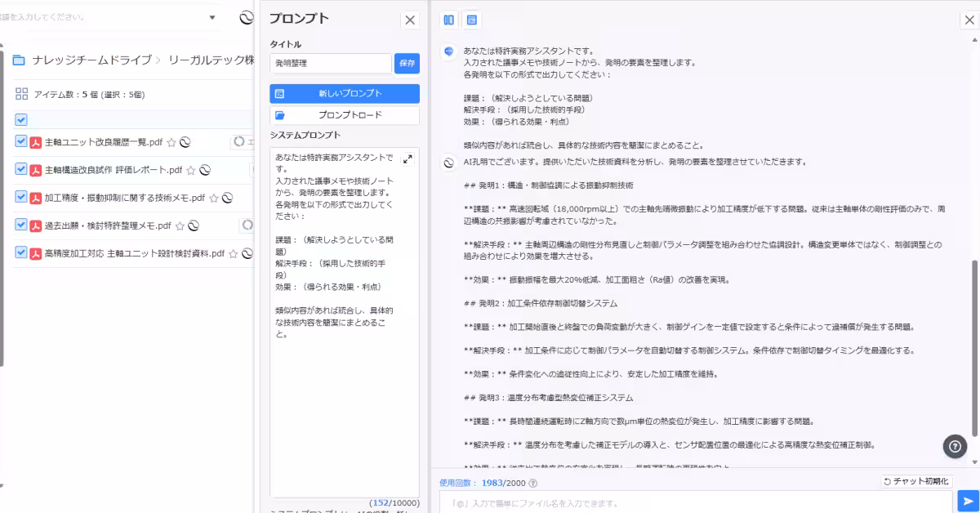Click the panel layout icon beside the split view icon
The image size is (980, 513).
click(472, 20)
